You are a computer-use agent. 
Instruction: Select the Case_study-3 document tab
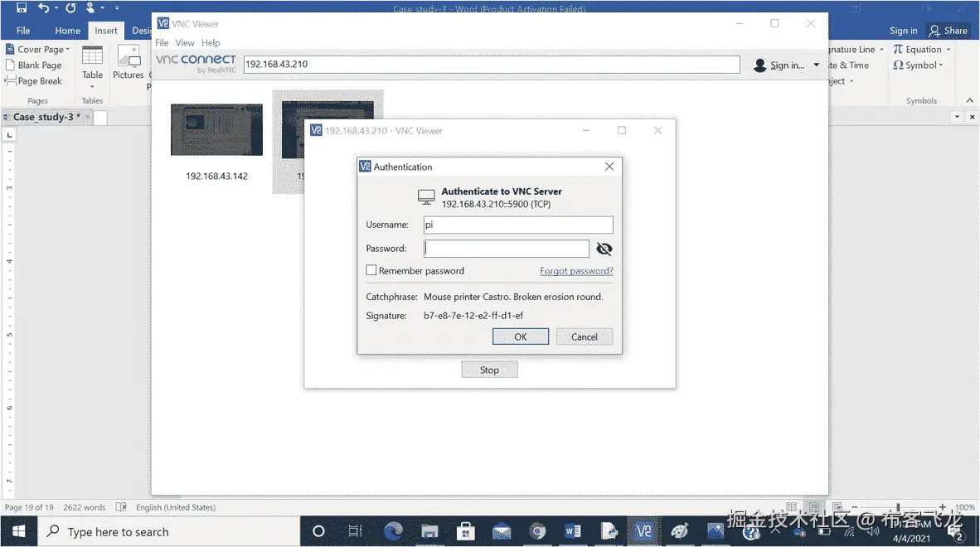[42, 117]
